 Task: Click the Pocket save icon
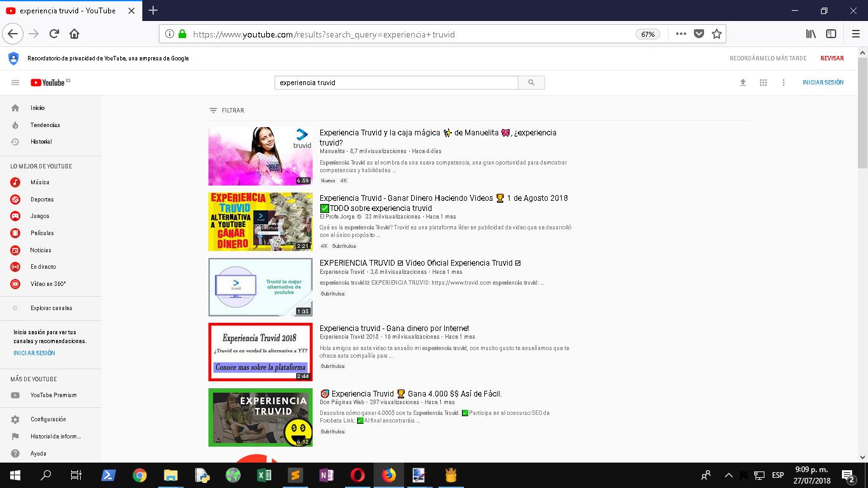pyautogui.click(x=699, y=34)
